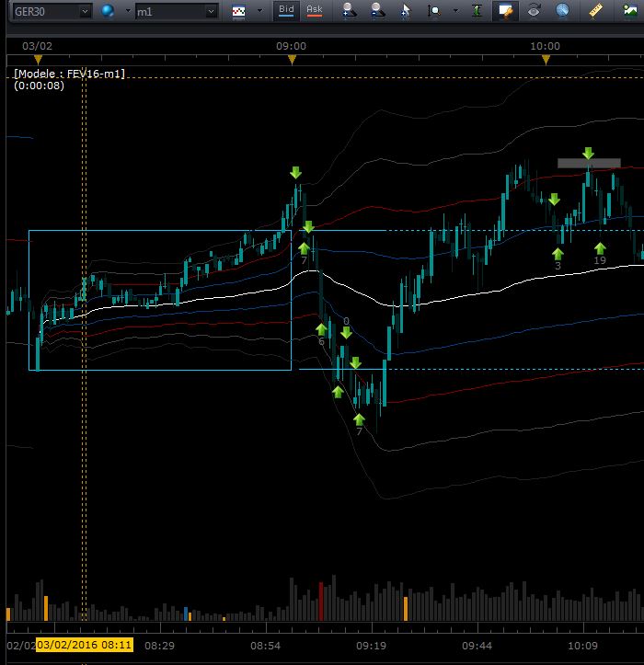644x665 pixels.
Task: Click the round radar globe icon
Action: [562, 11]
